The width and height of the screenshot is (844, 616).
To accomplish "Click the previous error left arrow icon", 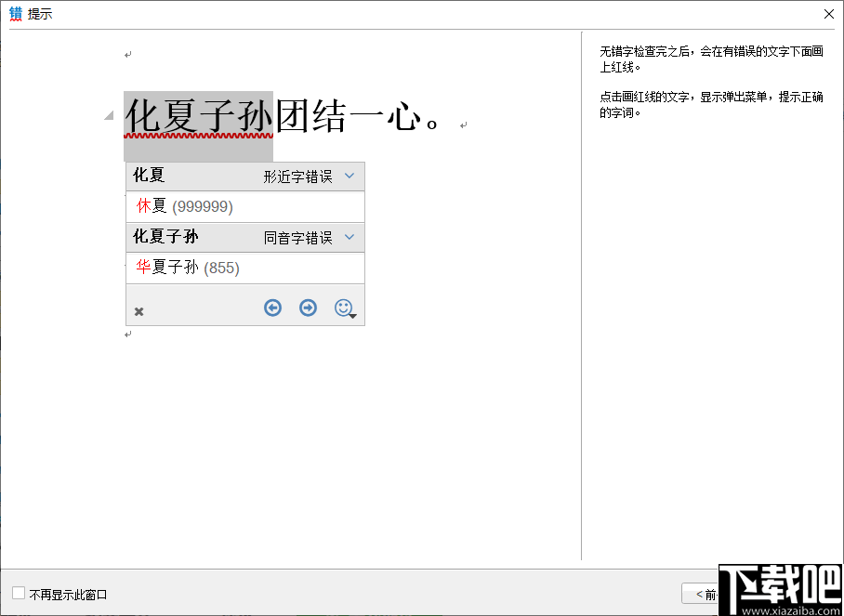I will click(273, 308).
